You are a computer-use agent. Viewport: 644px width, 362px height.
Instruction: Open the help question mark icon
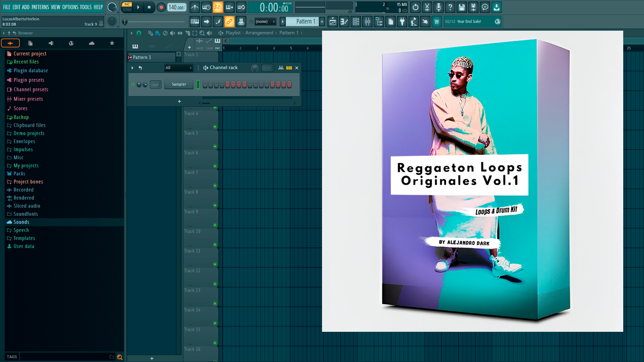coord(450,7)
